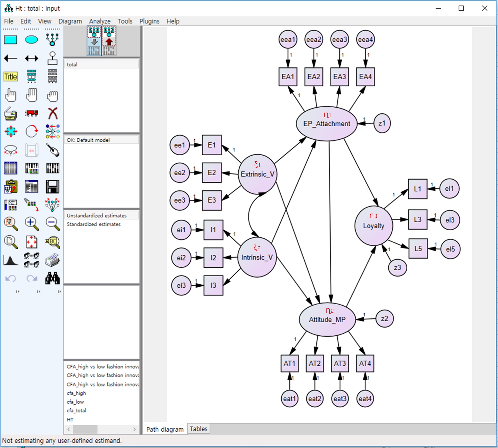Select Unstandardized estimates entry
Screen dimensions: 498x448
coord(97,215)
